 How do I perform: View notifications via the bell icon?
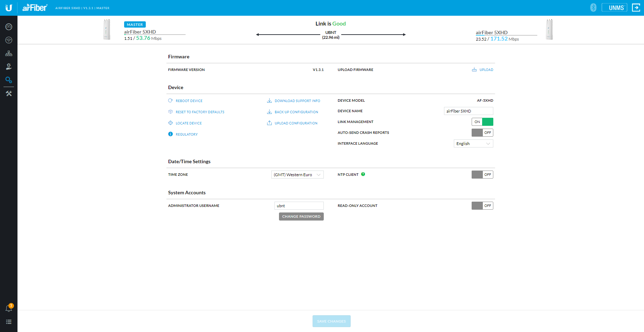pos(8,308)
